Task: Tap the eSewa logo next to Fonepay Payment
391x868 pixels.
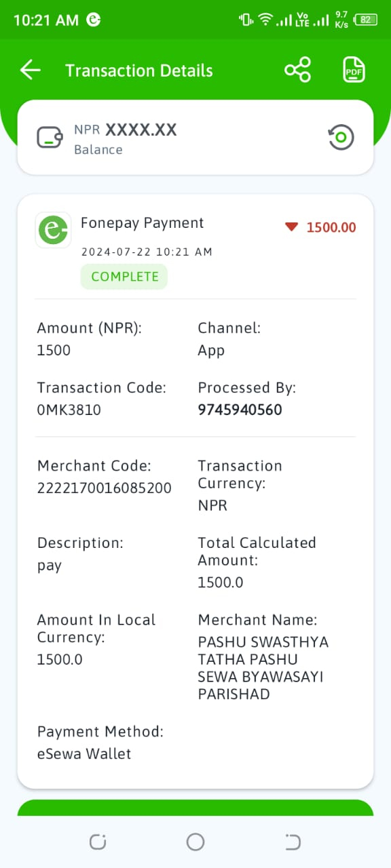Action: point(53,231)
